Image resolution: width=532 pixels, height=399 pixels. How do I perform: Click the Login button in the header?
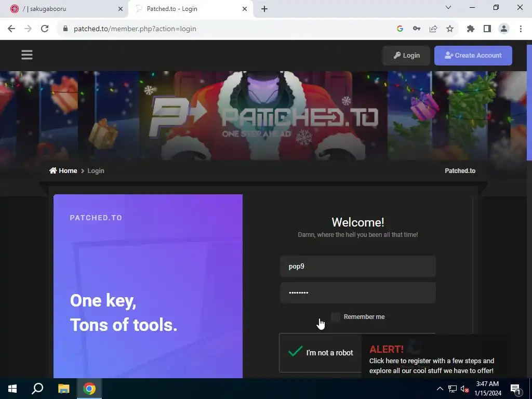(406, 55)
